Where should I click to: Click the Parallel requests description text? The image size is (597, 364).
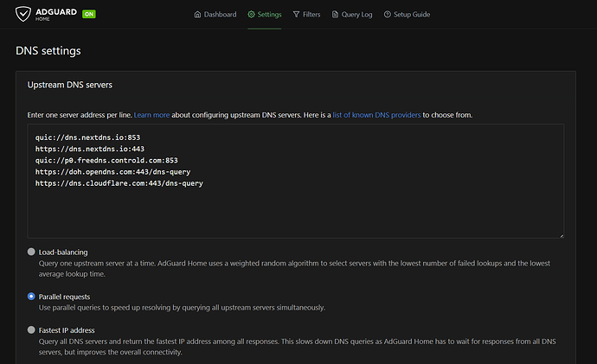pyautogui.click(x=182, y=307)
